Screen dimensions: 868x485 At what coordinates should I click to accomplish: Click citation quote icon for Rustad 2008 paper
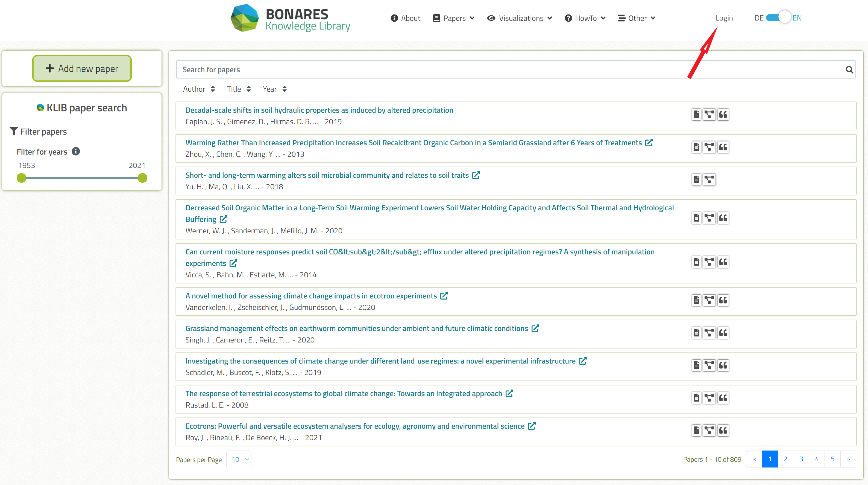pyautogui.click(x=723, y=398)
